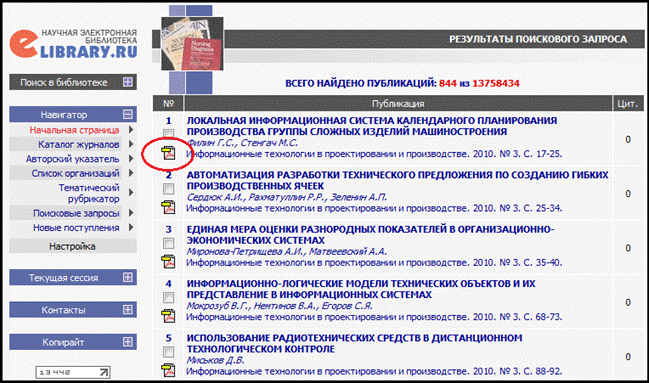The height and width of the screenshot is (383, 649).
Task: Click the РЕЗУЛЬТАТЫ ПОИСКОВОГО ЗАПРОСА heading
Action: point(538,39)
